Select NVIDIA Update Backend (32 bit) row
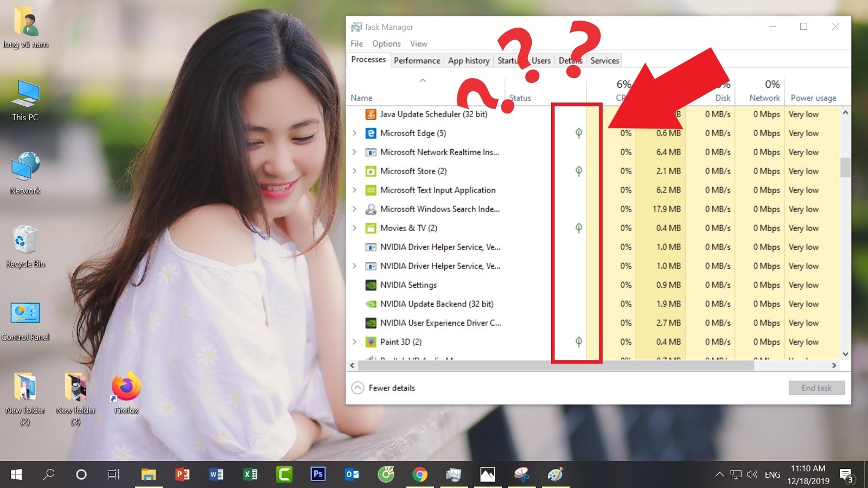The height and width of the screenshot is (488, 868). click(x=592, y=304)
